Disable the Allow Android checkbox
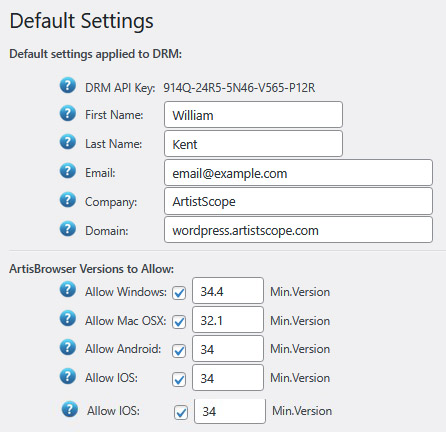The width and height of the screenshot is (446, 432). (179, 351)
